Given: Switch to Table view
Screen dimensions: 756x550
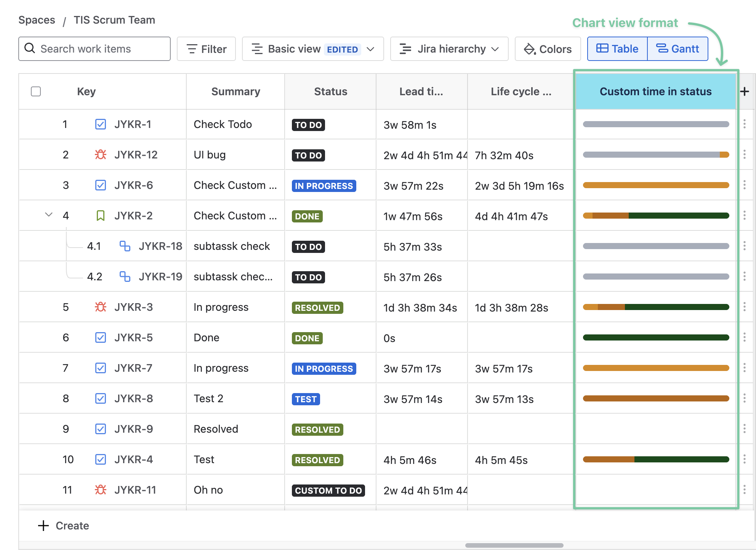Looking at the screenshot, I should point(617,49).
